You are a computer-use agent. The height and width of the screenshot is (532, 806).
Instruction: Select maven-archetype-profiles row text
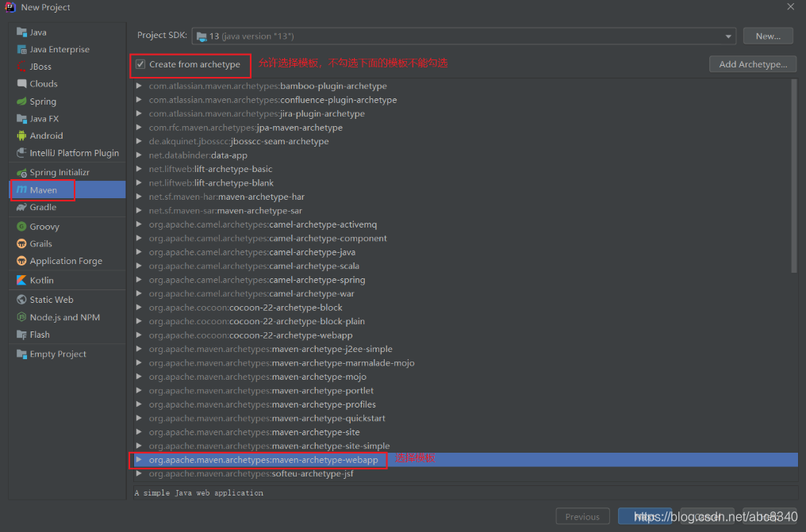[263, 404]
